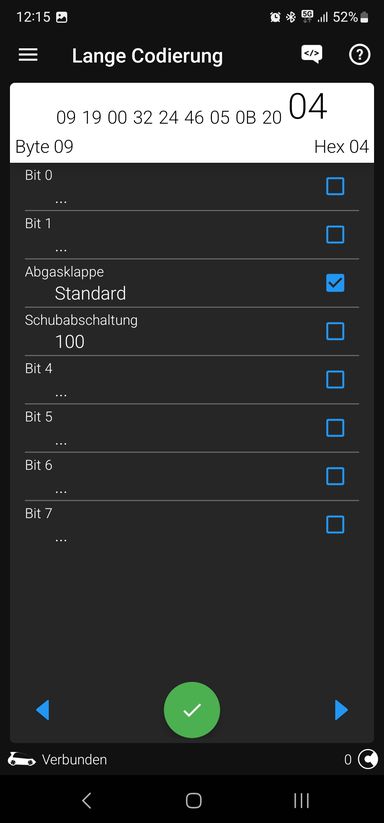Image resolution: width=384 pixels, height=823 pixels.
Task: Open the Abgasklappe Standard value selector
Action: [x=90, y=293]
